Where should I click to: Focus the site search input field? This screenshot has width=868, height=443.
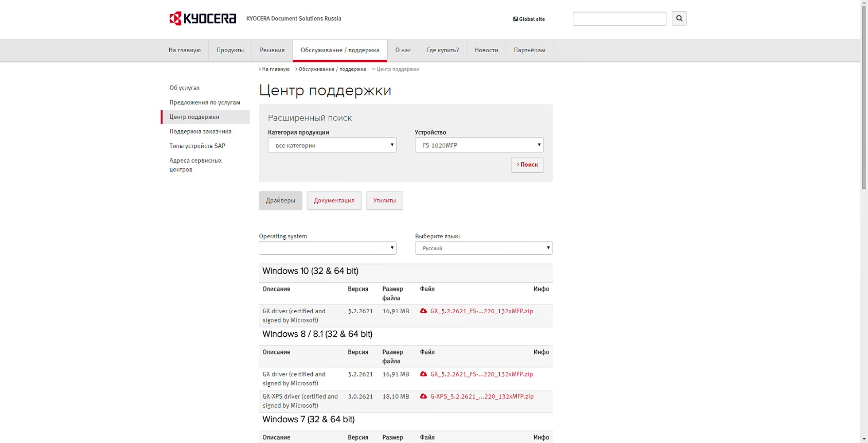click(x=619, y=19)
